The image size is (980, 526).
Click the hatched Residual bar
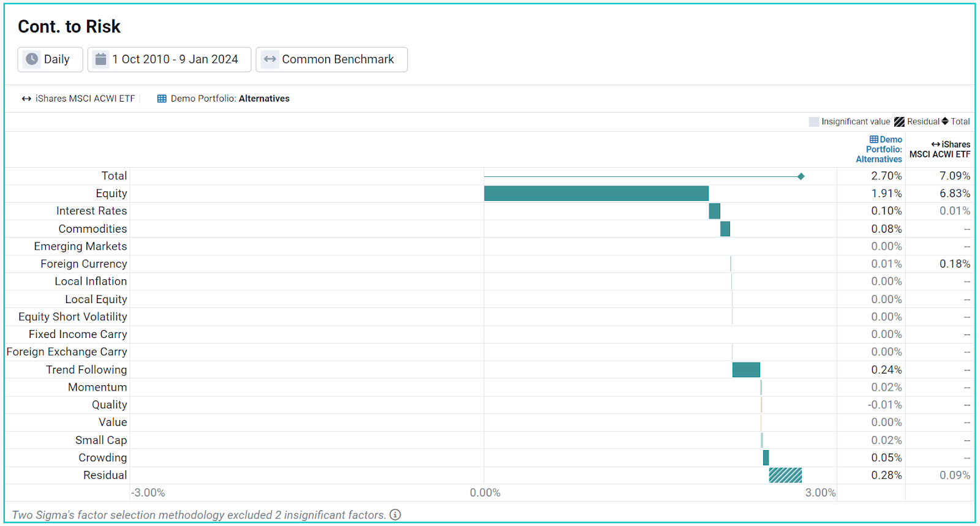point(785,475)
